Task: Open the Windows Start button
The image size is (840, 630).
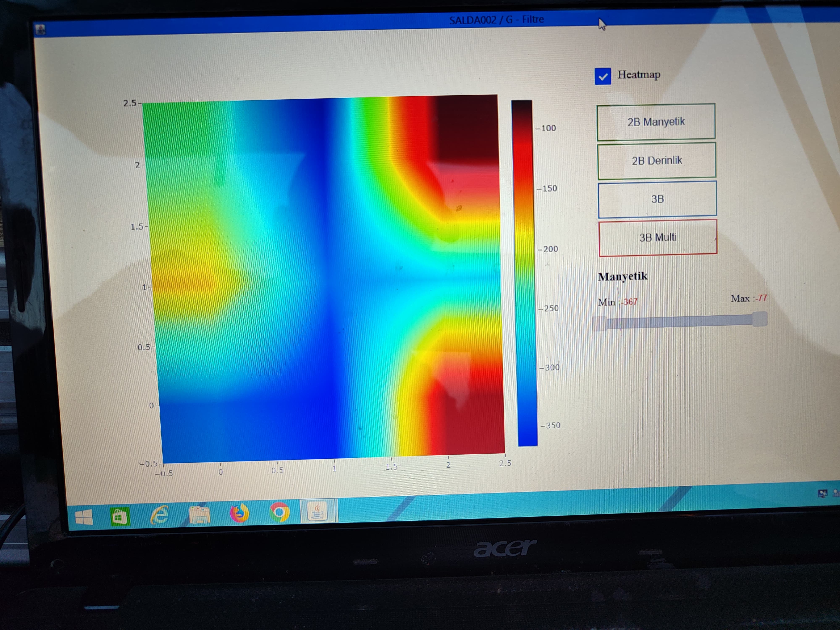Action: (x=84, y=517)
